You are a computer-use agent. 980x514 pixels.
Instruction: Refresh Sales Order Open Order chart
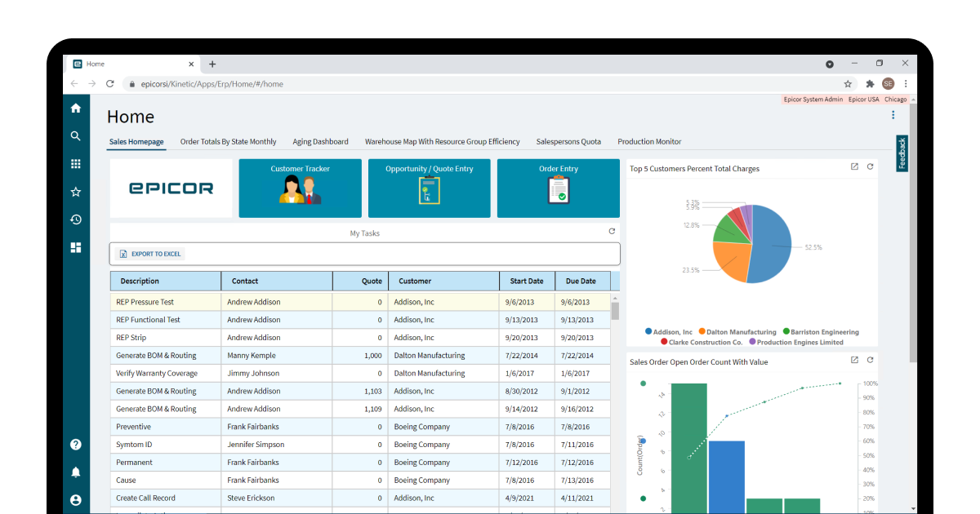point(871,360)
